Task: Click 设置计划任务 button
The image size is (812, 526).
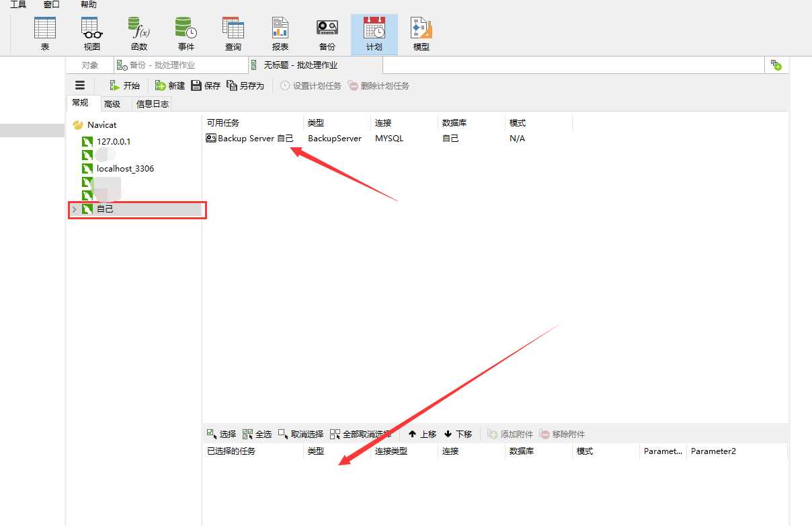Action: [x=311, y=85]
